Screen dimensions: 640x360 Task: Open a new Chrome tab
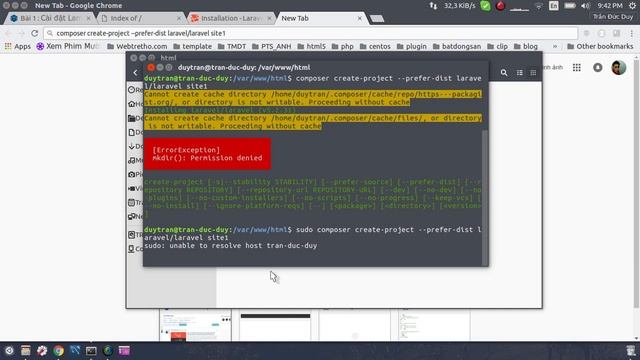click(377, 19)
